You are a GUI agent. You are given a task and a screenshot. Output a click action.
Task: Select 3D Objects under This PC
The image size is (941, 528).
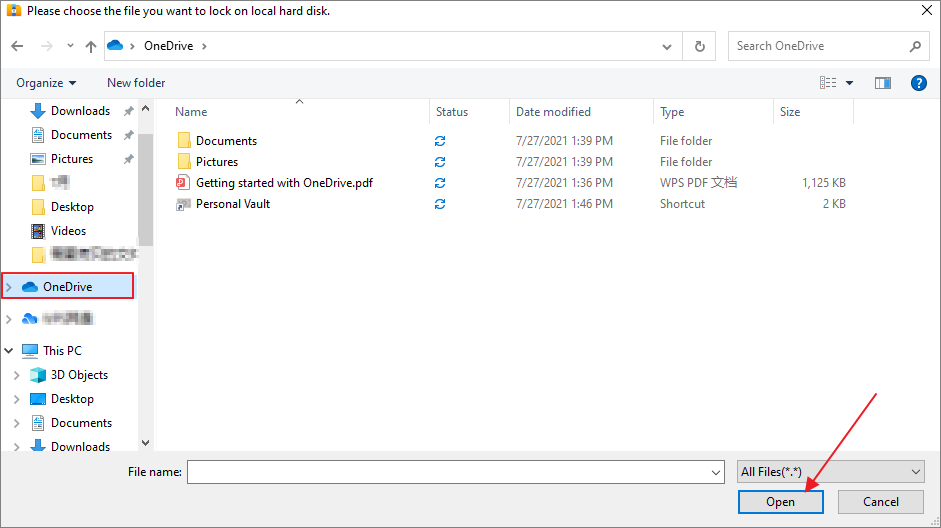(79, 375)
